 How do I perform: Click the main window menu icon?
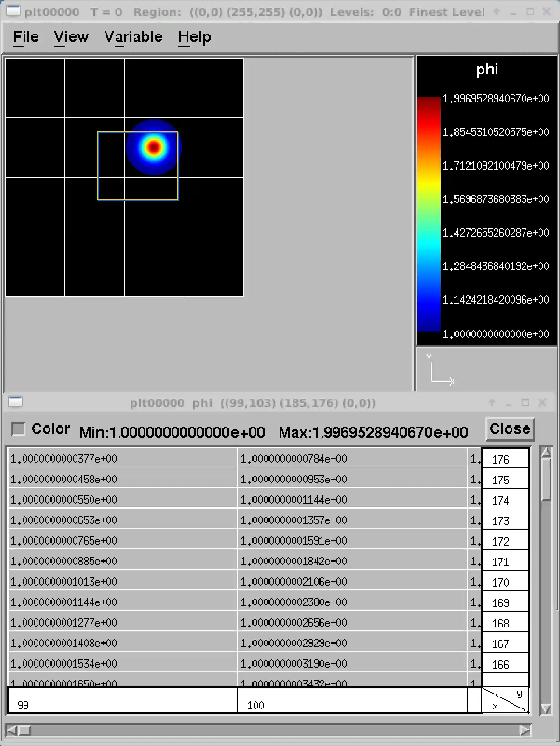13,11
